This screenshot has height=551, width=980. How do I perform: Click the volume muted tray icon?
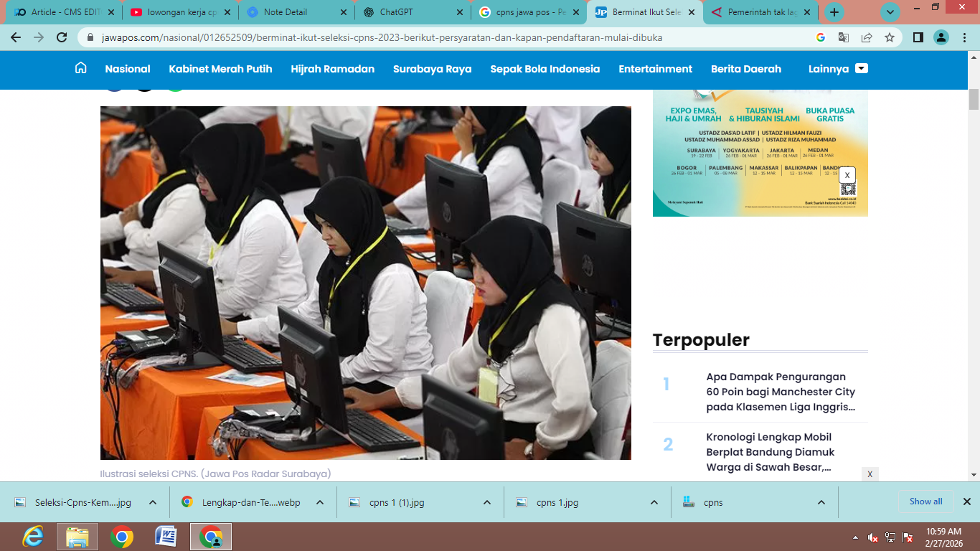tap(873, 537)
